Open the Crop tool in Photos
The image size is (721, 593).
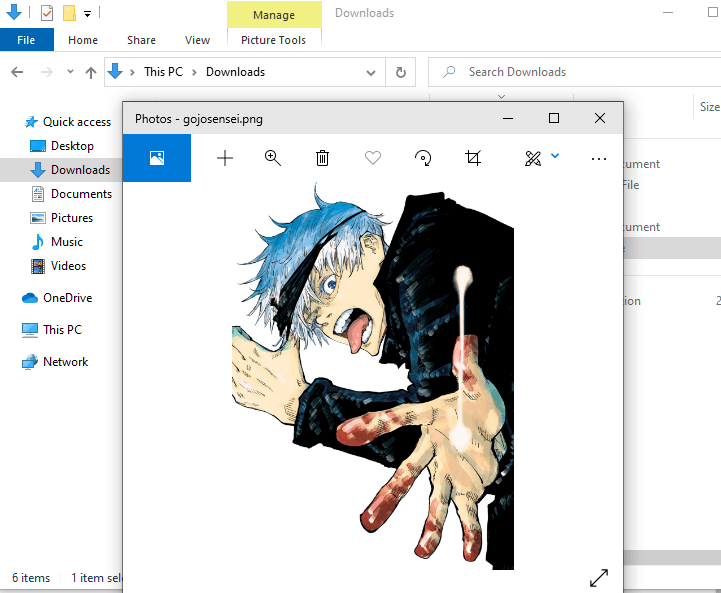[x=473, y=158]
